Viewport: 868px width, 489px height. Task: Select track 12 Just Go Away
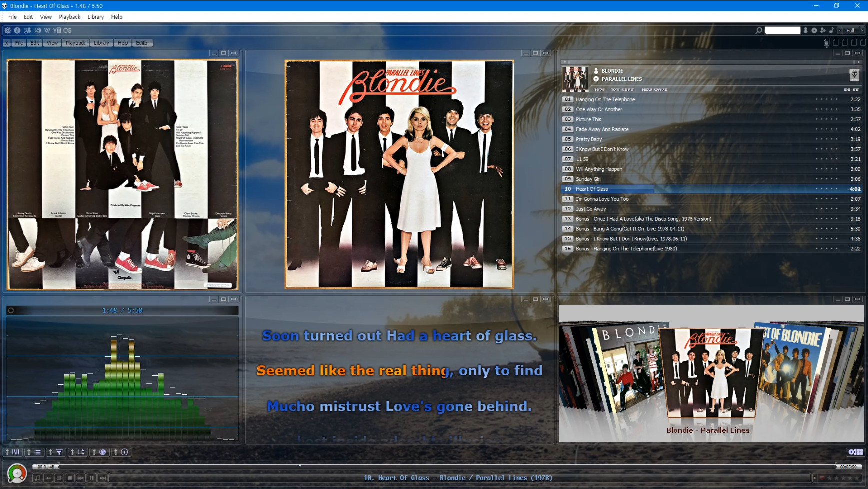pyautogui.click(x=711, y=209)
